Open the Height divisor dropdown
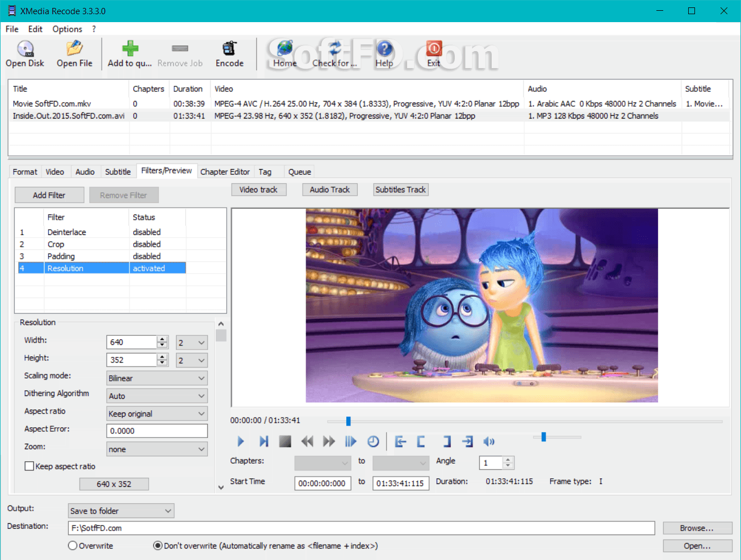The height and width of the screenshot is (560, 741). coord(192,360)
